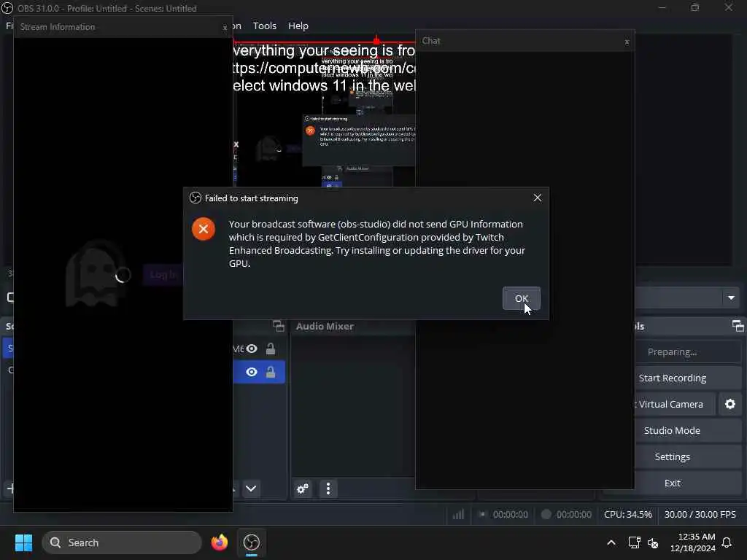The height and width of the screenshot is (560, 747).
Task: Open Audio Mixer advanced properties gears
Action: (303, 489)
